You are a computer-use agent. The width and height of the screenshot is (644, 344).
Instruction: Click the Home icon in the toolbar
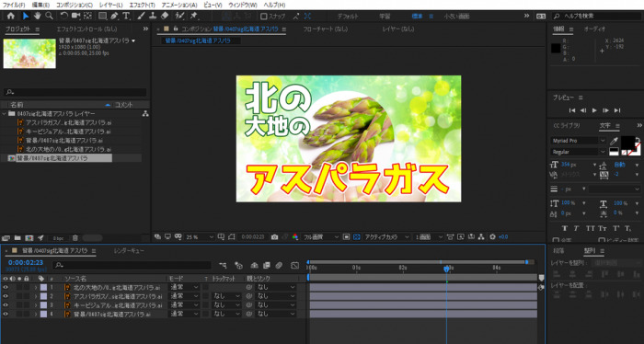click(x=11, y=16)
